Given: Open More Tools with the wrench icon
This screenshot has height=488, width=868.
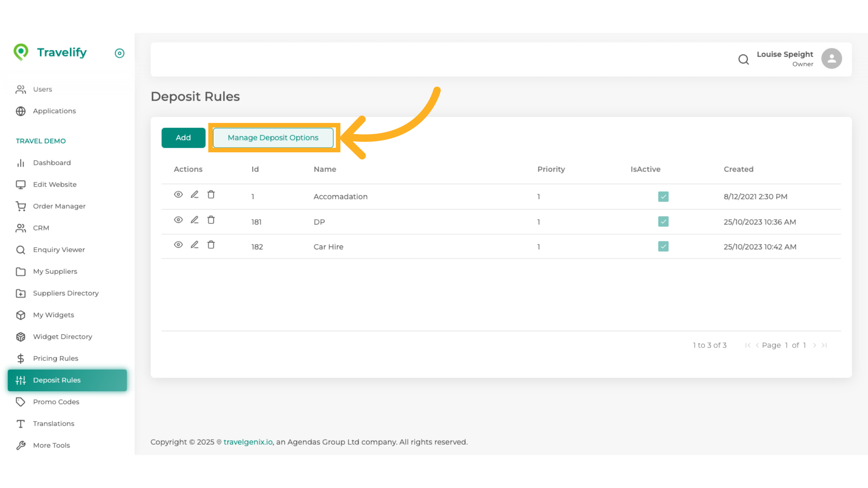Looking at the screenshot, I should click(x=20, y=445).
